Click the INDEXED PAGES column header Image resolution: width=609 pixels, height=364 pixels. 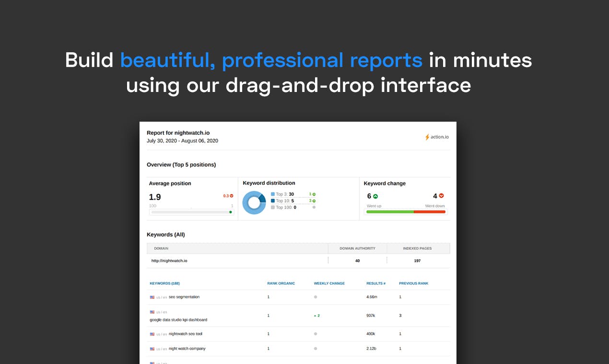417,249
